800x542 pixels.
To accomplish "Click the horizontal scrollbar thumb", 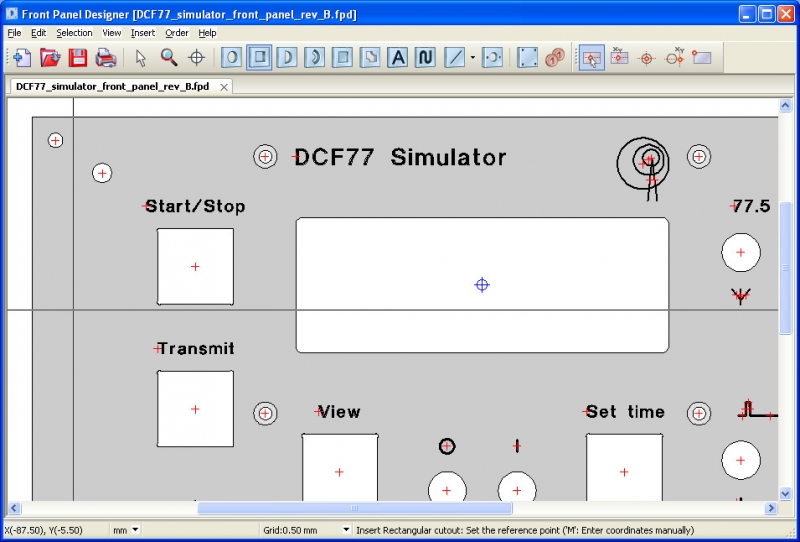I will coord(355,508).
